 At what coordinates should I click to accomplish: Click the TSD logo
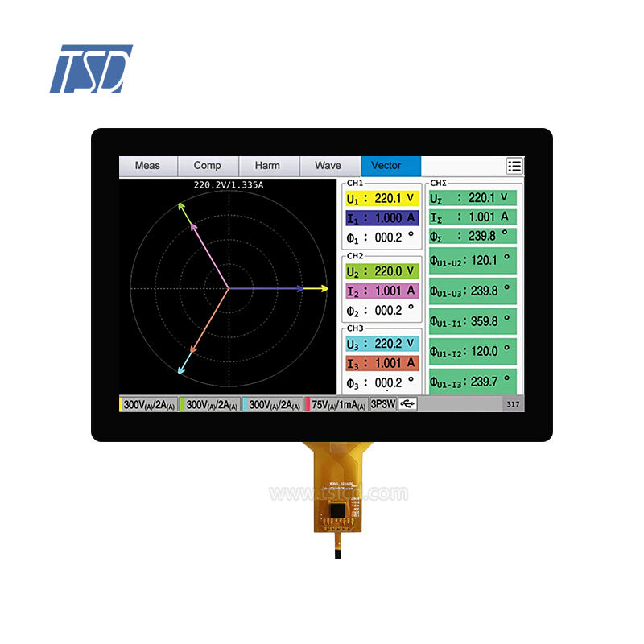coord(90,68)
